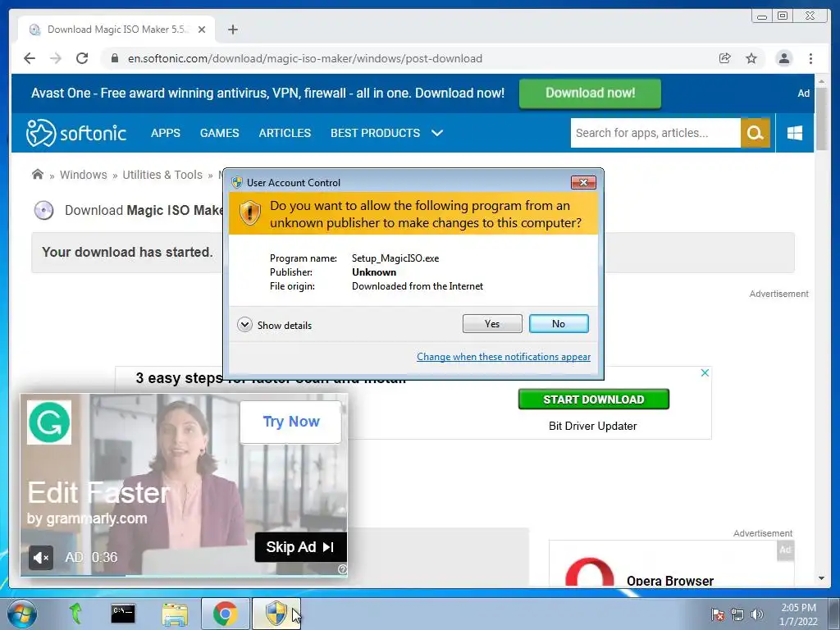
Task: Open the Windows breadcrumb link
Action: pyautogui.click(x=83, y=175)
